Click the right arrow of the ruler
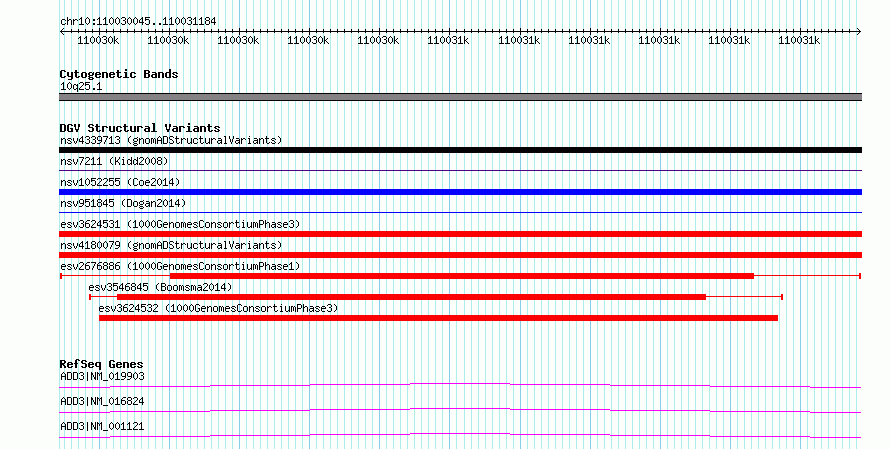This screenshot has width=890, height=449. 859,32
